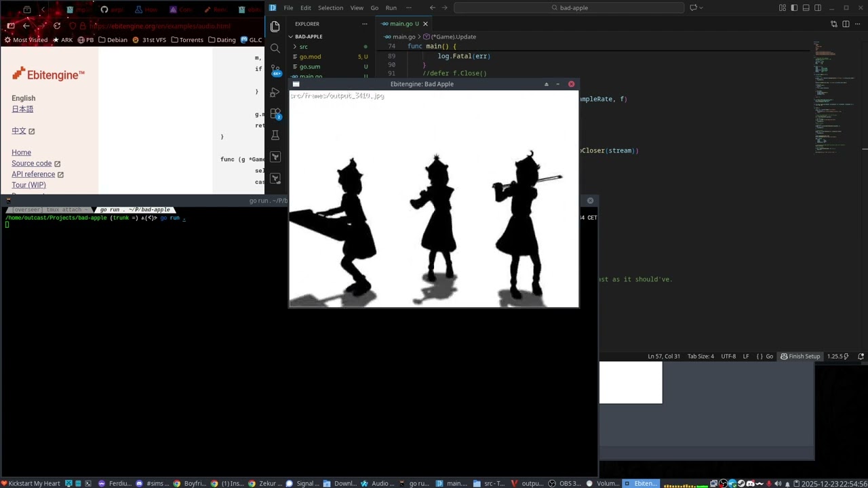Click the open changes icon in editor toolbar

coord(834,24)
